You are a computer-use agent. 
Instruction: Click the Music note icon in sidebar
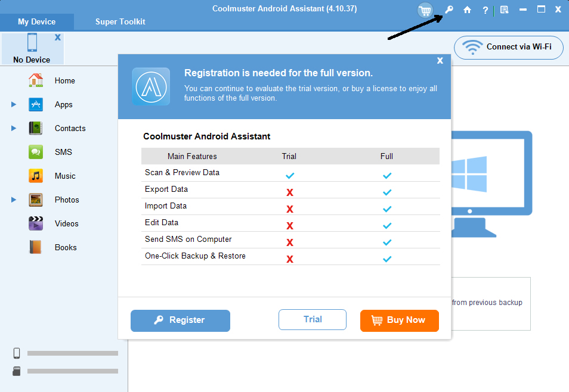click(x=36, y=176)
